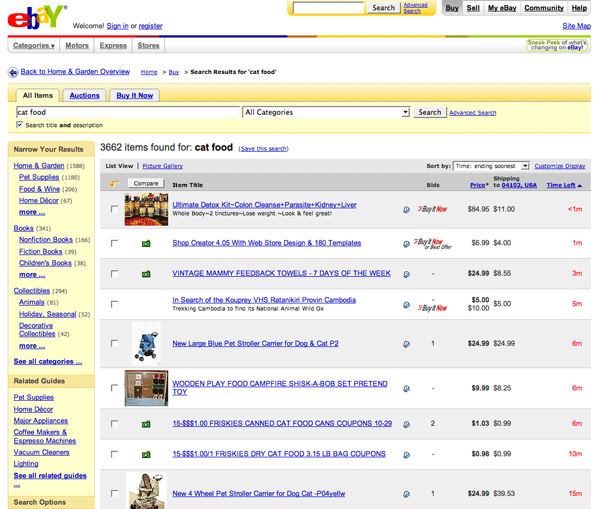Open the Ultimate Detox Kit thumbnail image
Screen dimensions: 599x509
click(x=146, y=209)
